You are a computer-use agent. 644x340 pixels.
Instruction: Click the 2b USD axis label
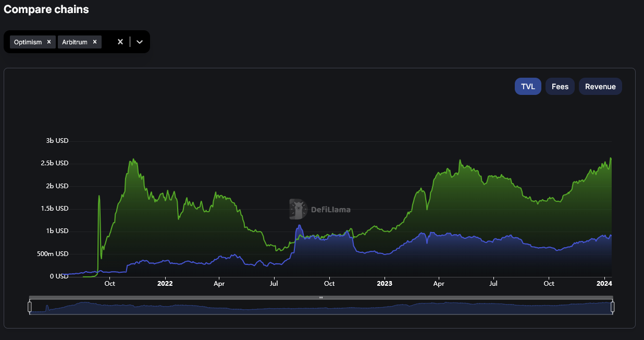point(57,186)
